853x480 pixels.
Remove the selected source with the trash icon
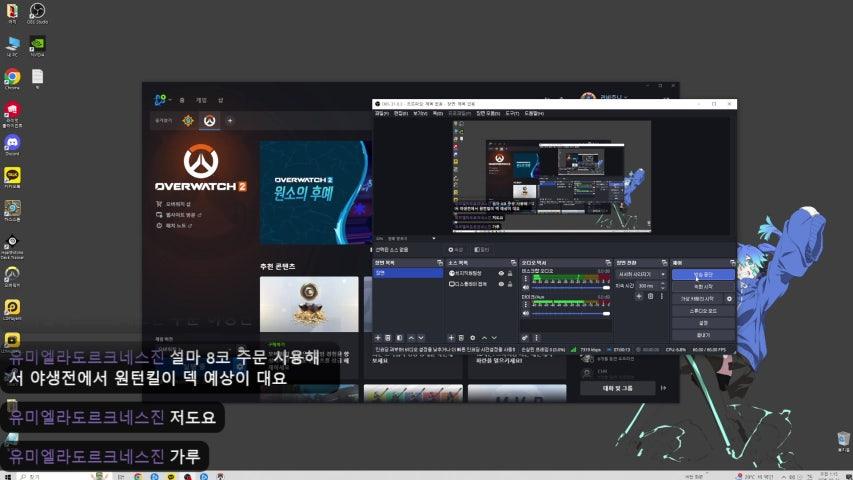[x=461, y=338]
